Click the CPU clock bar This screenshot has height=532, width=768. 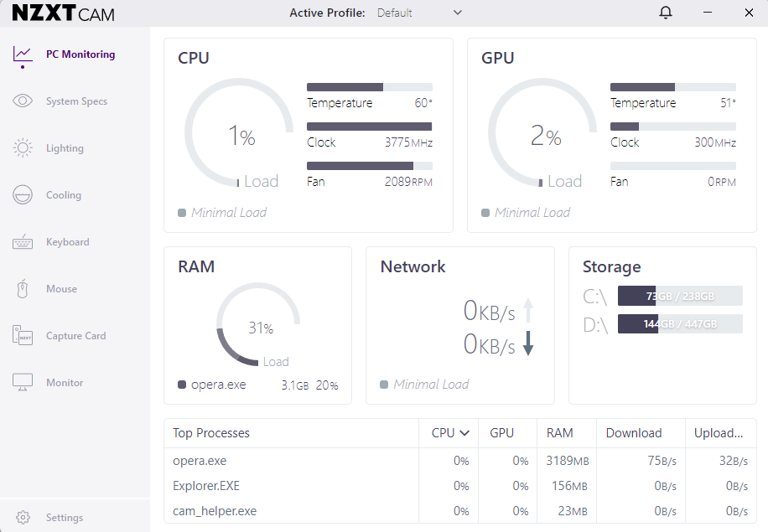click(x=369, y=127)
